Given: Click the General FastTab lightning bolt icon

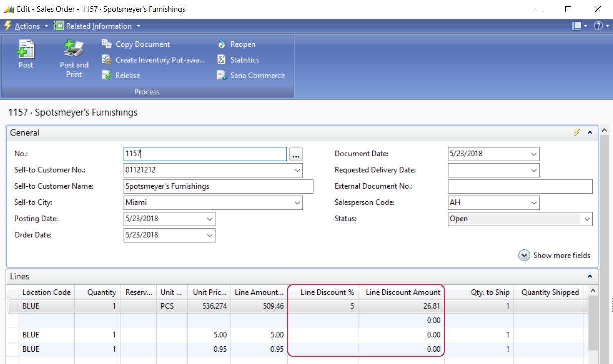Looking at the screenshot, I should (577, 132).
